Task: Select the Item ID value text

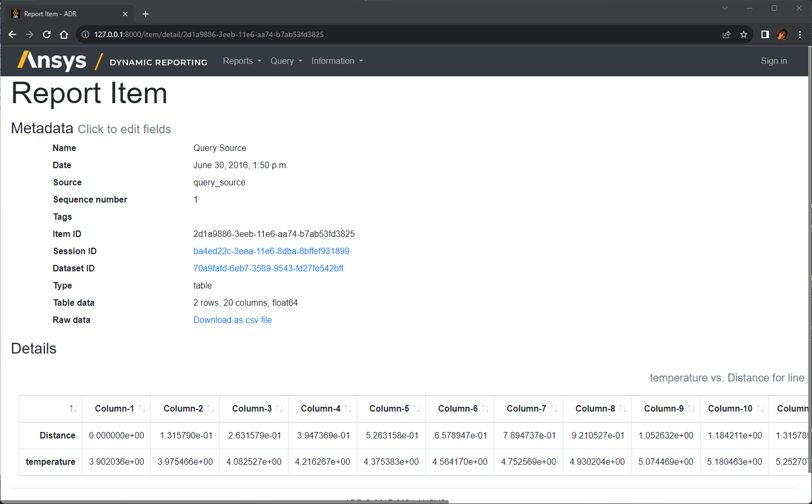Action: click(274, 234)
